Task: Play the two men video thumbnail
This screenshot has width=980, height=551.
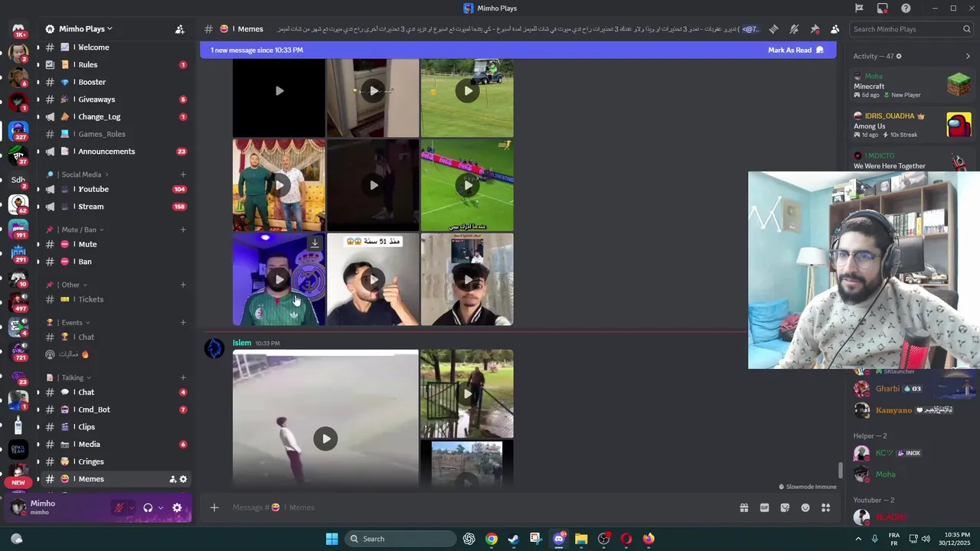Action: click(x=279, y=185)
